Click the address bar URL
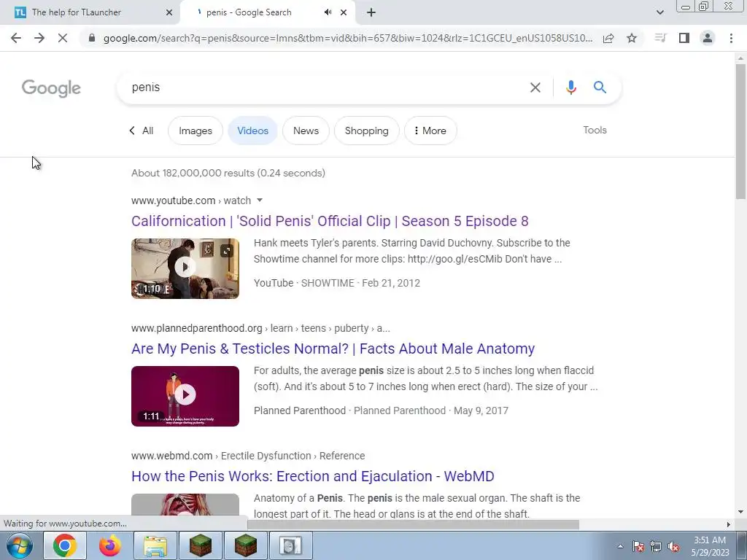Screen dimensions: 747x560 click(348, 38)
